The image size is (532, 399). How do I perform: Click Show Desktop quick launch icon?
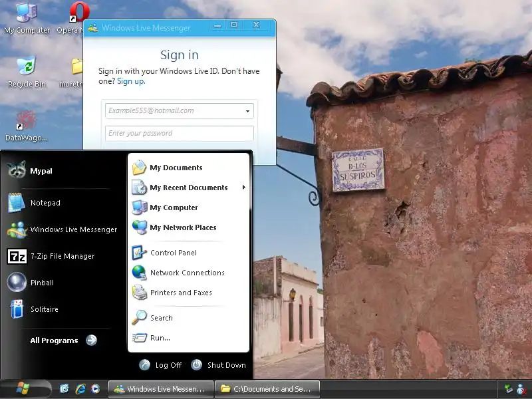pos(64,388)
